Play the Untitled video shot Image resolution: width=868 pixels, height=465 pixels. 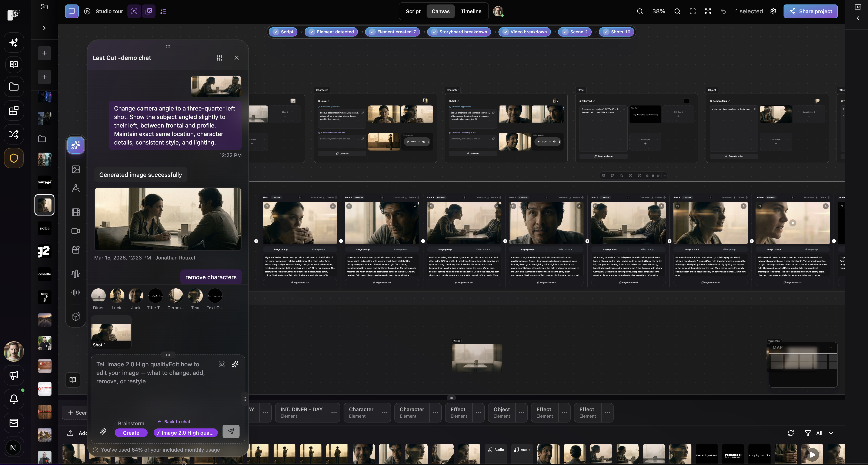792,223
